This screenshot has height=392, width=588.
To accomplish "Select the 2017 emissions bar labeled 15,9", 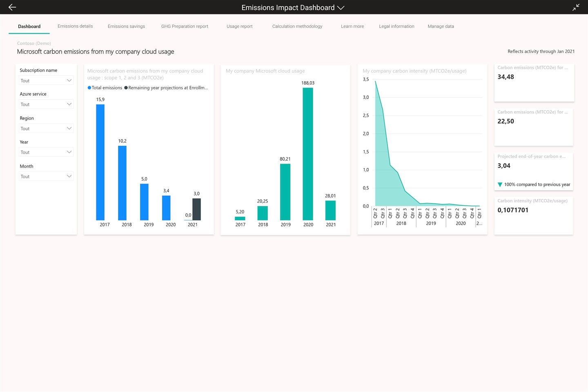I will [100, 162].
